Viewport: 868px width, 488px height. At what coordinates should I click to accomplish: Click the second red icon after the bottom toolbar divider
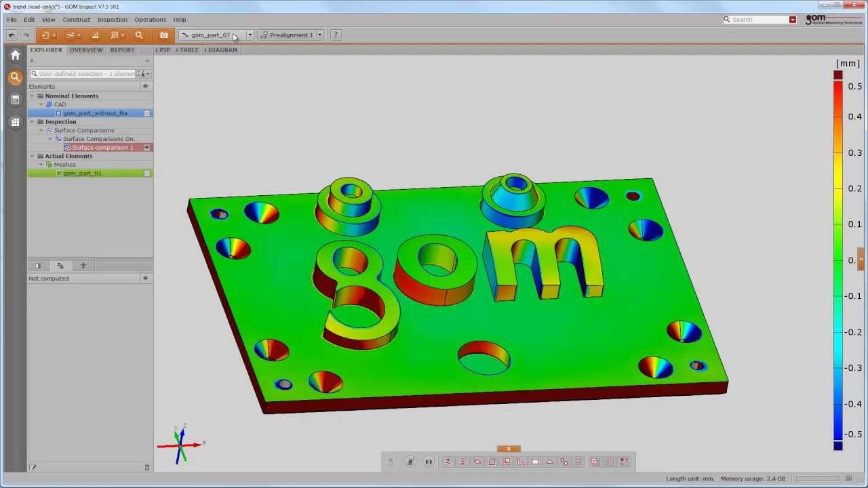tap(463, 462)
